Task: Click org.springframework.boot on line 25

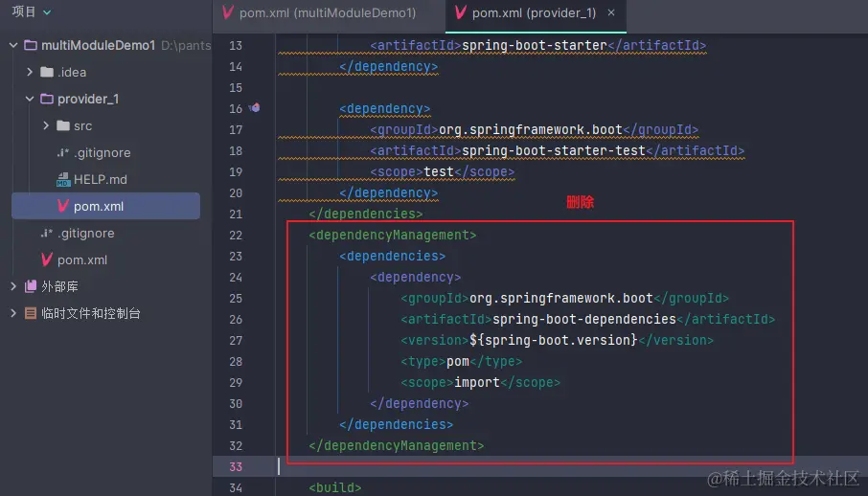Action: [x=561, y=299]
